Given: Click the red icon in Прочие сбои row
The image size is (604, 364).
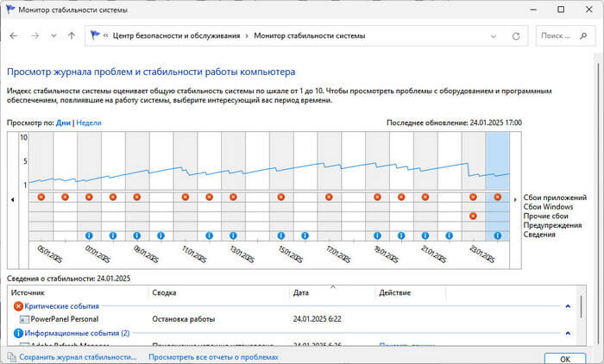Looking at the screenshot, I should click(473, 216).
